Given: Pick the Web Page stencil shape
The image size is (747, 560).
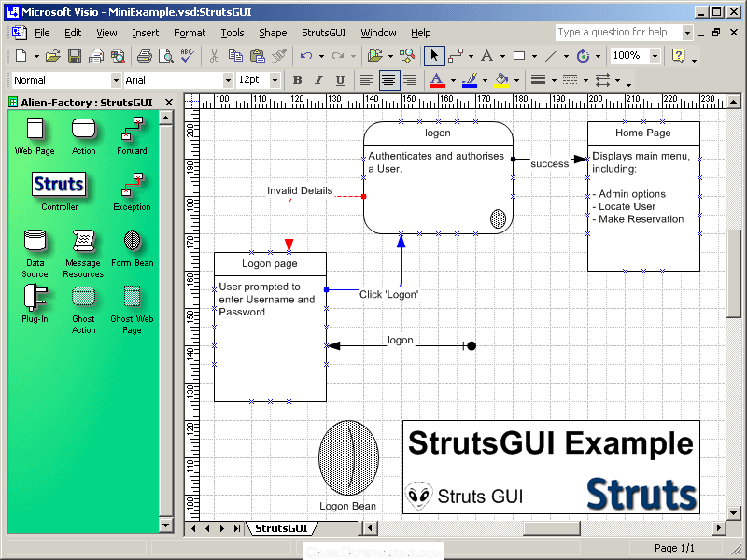Looking at the screenshot, I should pos(35,136).
